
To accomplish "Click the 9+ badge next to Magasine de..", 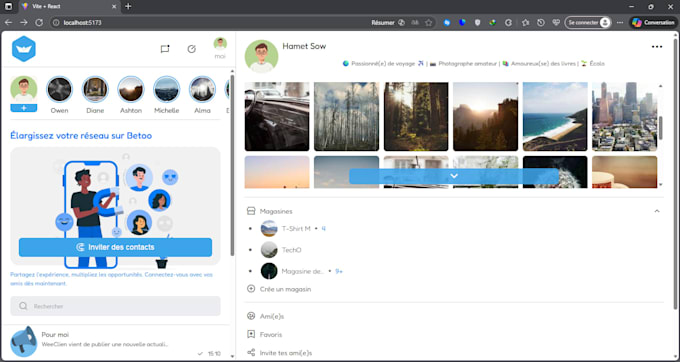I will (x=339, y=271).
